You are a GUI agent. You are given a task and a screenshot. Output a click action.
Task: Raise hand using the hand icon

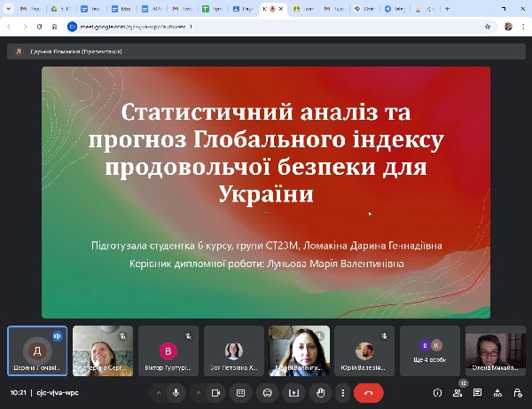pyautogui.click(x=320, y=392)
